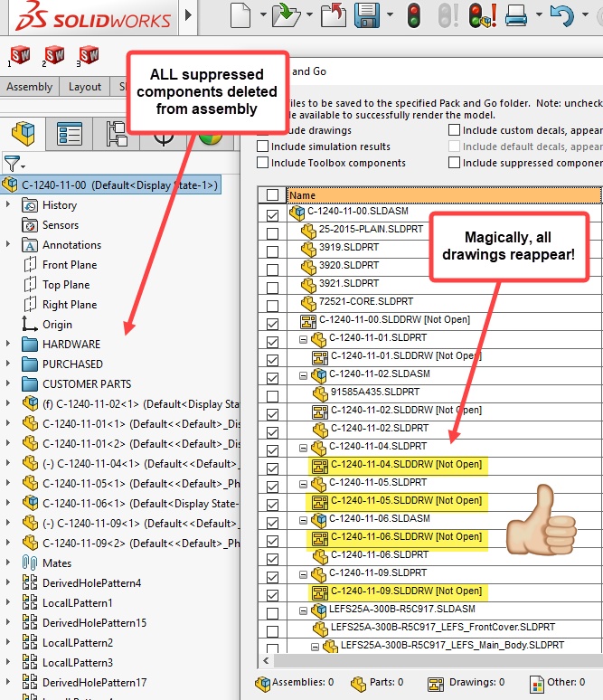Open the PropertyManager tab icon
603x700 pixels.
[70, 134]
